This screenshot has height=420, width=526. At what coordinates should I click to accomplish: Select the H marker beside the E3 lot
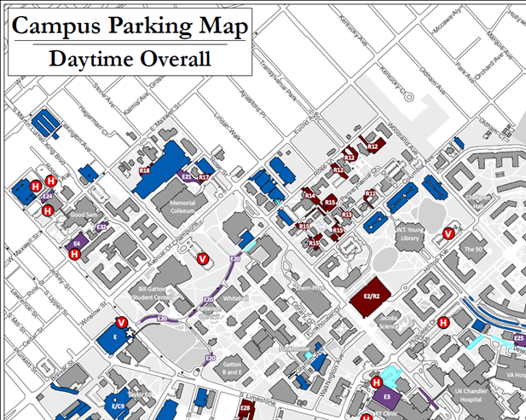pos(377,383)
